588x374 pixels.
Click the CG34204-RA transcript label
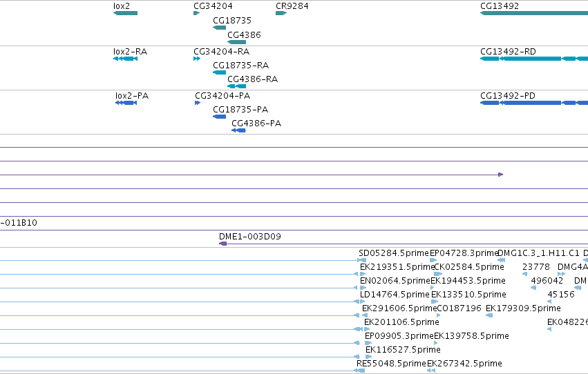[x=222, y=51]
